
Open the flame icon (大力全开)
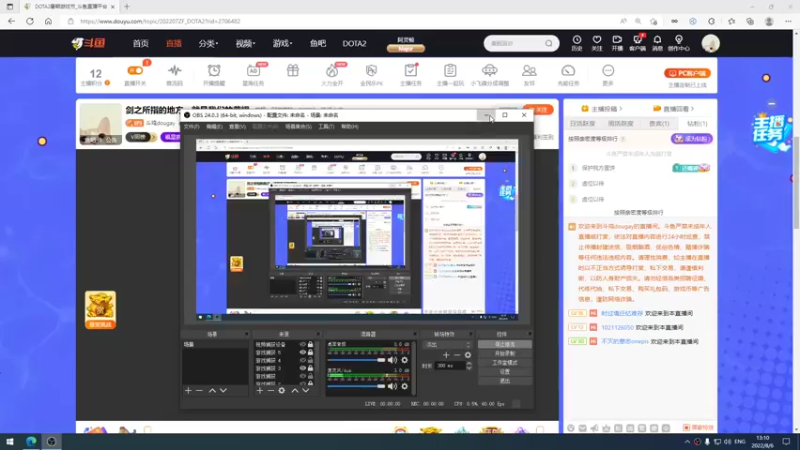click(332, 70)
